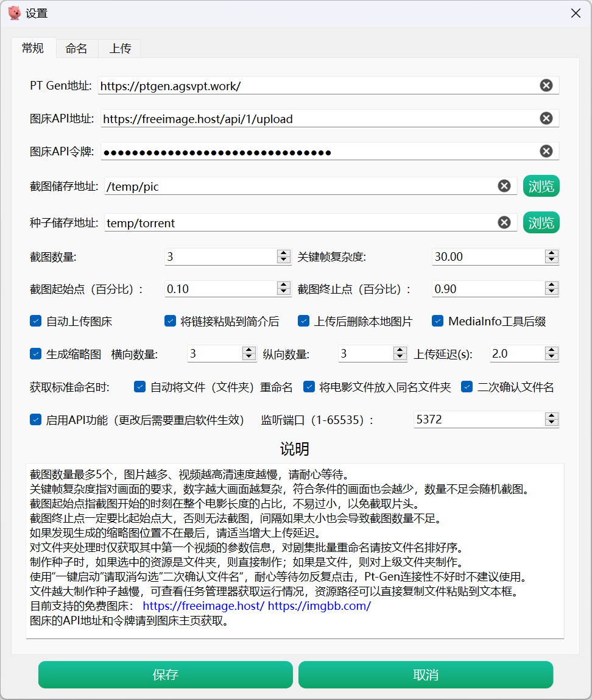Viewport: 592px width, 700px height.
Task: Increase 截图终止点 percentage
Action: click(x=551, y=285)
